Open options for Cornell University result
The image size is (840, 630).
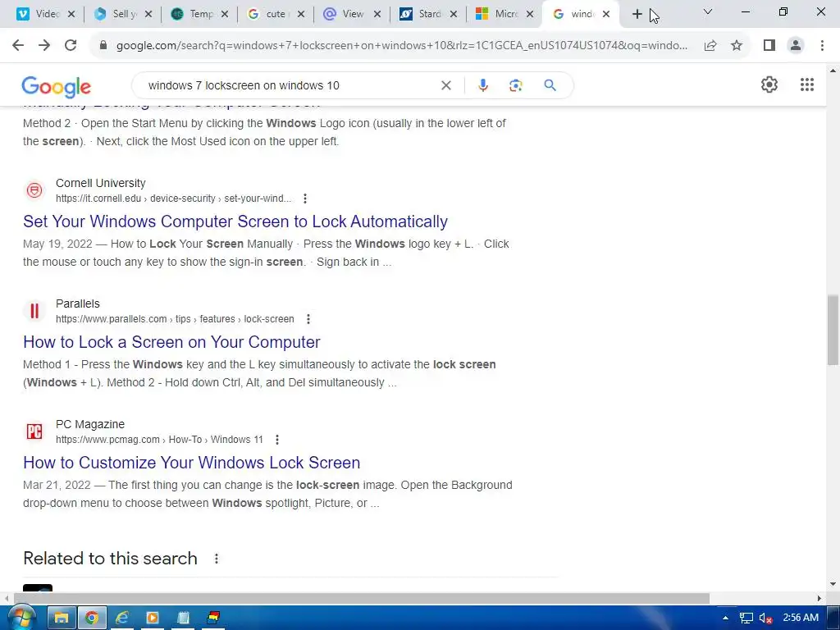coord(305,199)
